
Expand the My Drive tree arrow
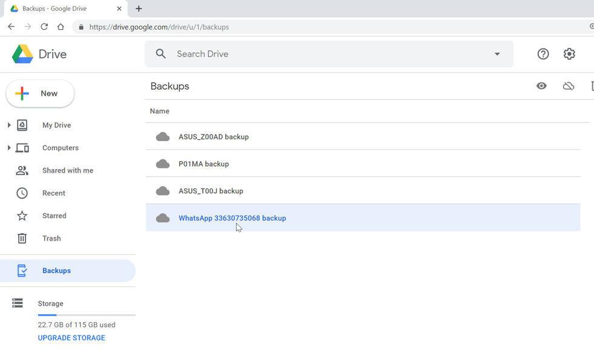pyautogui.click(x=9, y=125)
